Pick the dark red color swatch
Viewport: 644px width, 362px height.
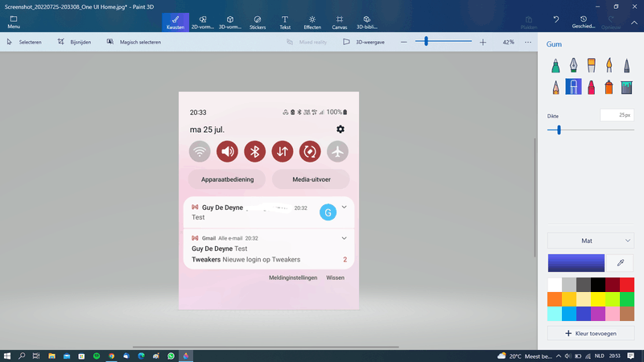pos(613,285)
